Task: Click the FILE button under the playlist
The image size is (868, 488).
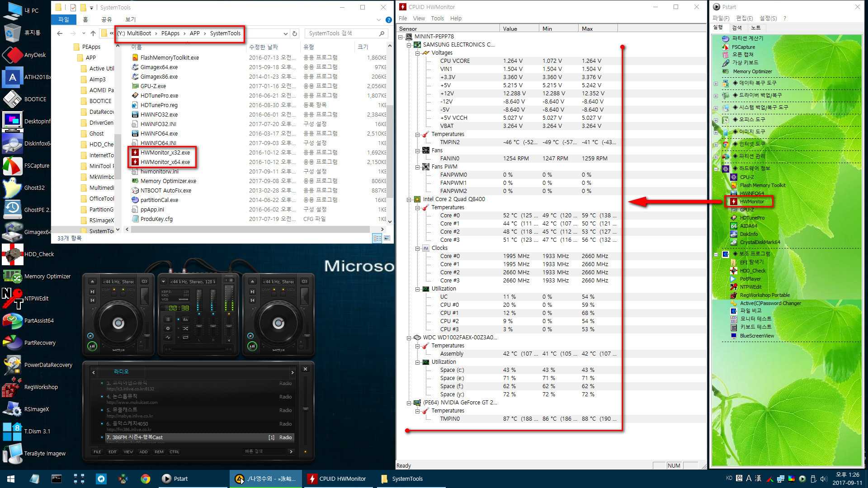Action: 97,452
